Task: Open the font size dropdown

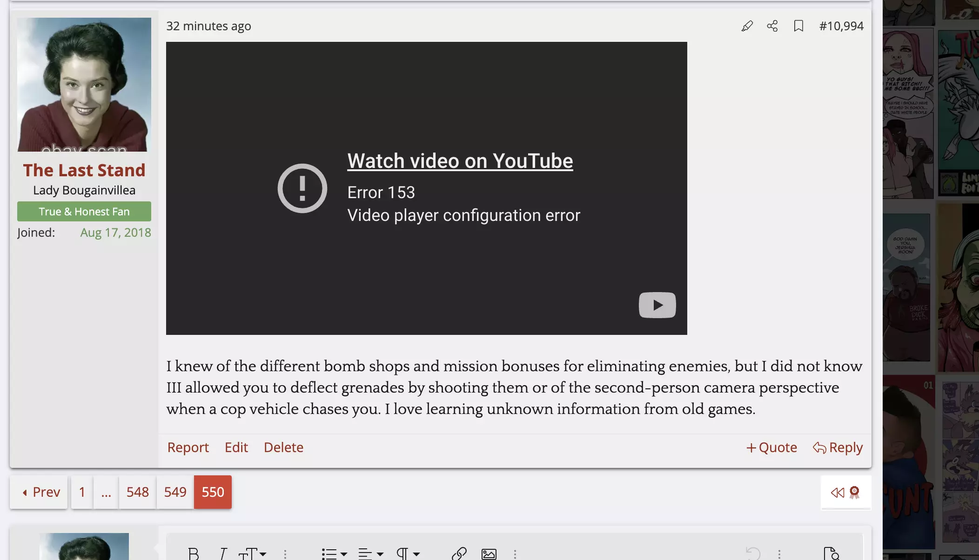Action: click(252, 554)
